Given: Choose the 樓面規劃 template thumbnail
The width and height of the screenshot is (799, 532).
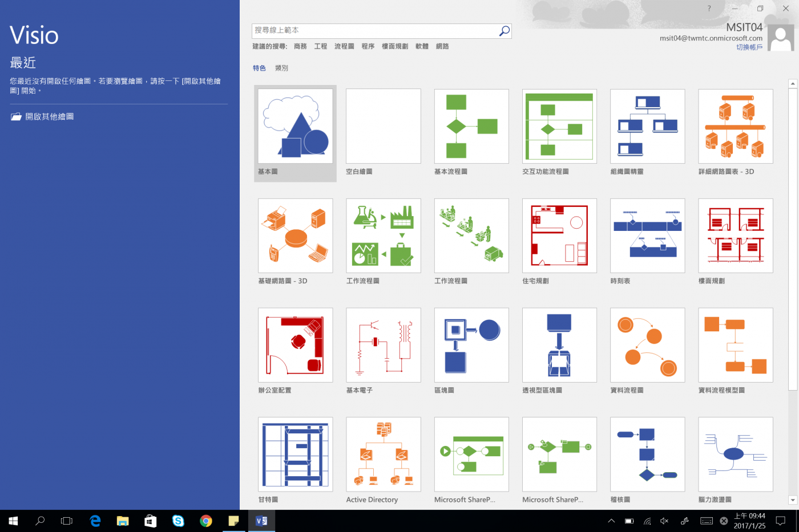Looking at the screenshot, I should 736,235.
